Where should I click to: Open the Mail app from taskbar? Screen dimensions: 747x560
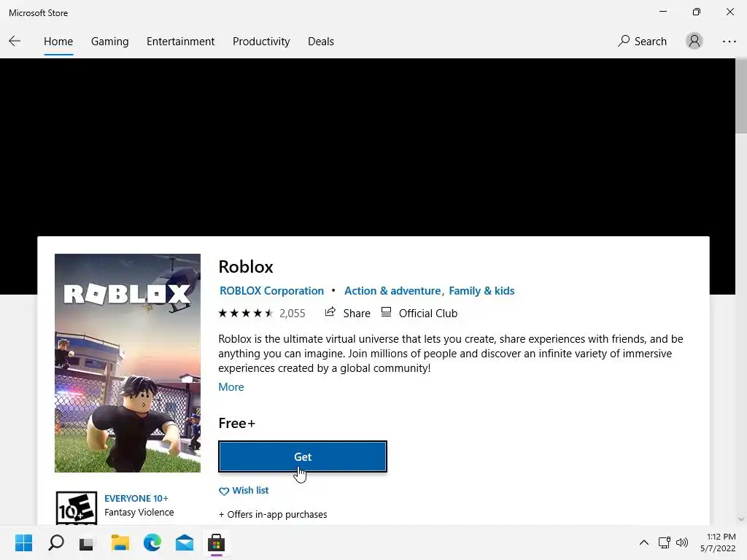185,542
